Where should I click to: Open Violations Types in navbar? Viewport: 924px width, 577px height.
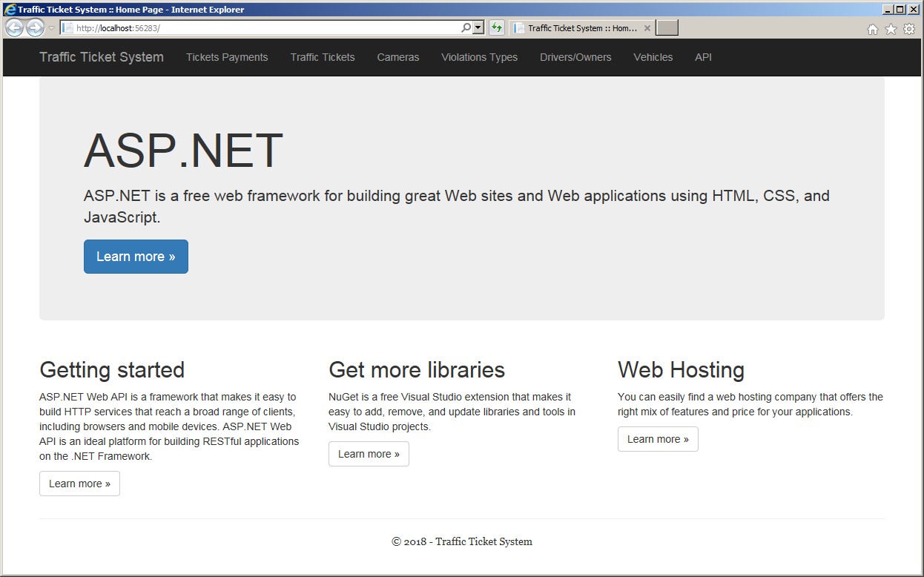(480, 57)
